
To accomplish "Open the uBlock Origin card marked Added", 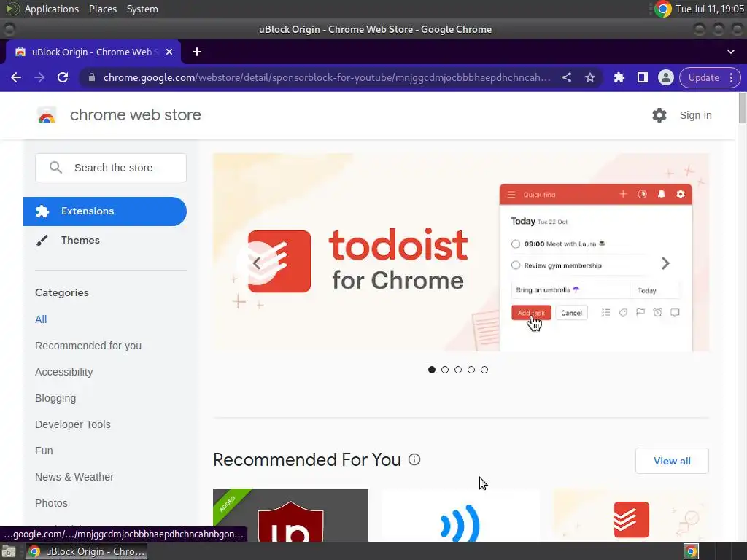I will (290, 516).
